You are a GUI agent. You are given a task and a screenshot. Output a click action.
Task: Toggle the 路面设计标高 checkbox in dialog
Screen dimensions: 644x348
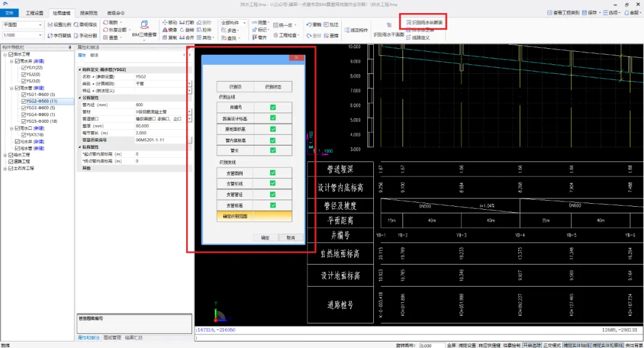pos(273,118)
